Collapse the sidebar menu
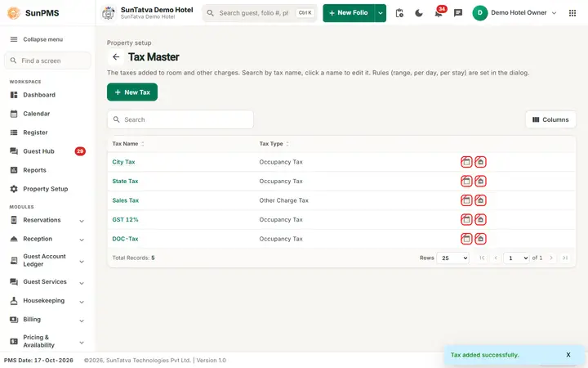Screen dimensions: 588x368 (37, 39)
